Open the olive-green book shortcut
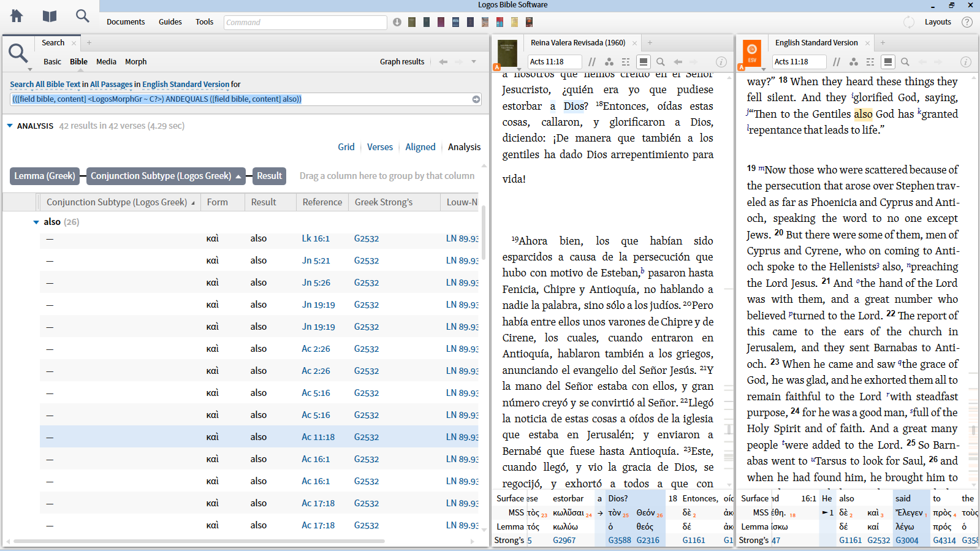Image resolution: width=980 pixels, height=551 pixels. click(412, 22)
